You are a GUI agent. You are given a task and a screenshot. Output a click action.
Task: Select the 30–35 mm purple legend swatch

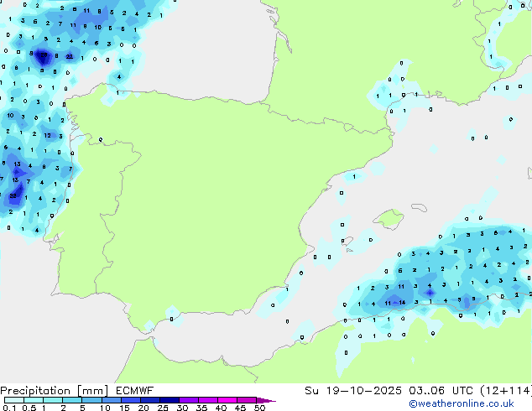pos(188,400)
